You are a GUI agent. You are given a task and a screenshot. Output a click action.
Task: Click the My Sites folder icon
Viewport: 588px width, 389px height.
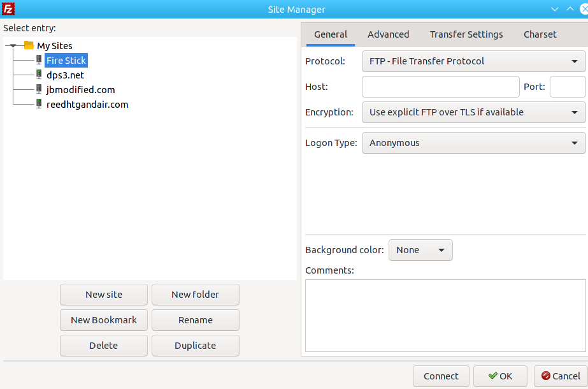click(29, 45)
